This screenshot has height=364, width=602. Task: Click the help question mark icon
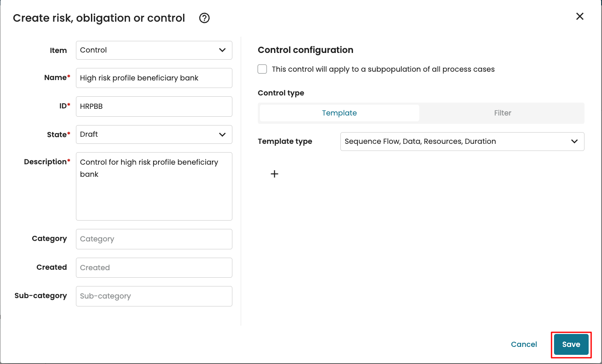(x=204, y=18)
